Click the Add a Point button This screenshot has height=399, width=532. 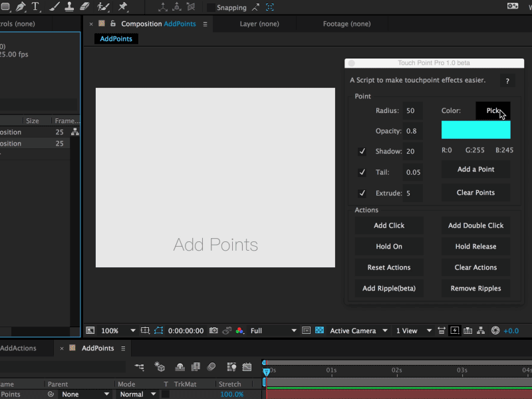coord(475,170)
